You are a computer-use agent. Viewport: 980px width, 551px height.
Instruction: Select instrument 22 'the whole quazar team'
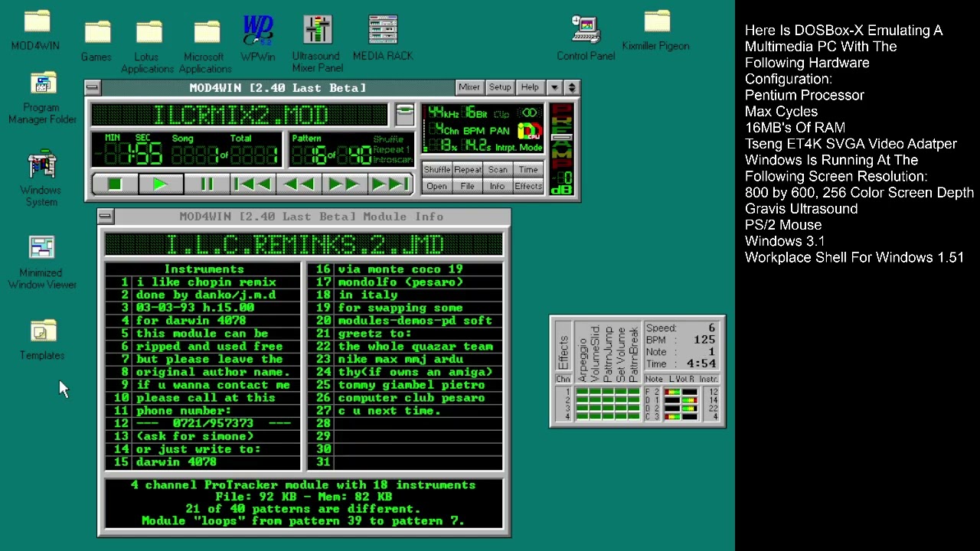coord(406,346)
